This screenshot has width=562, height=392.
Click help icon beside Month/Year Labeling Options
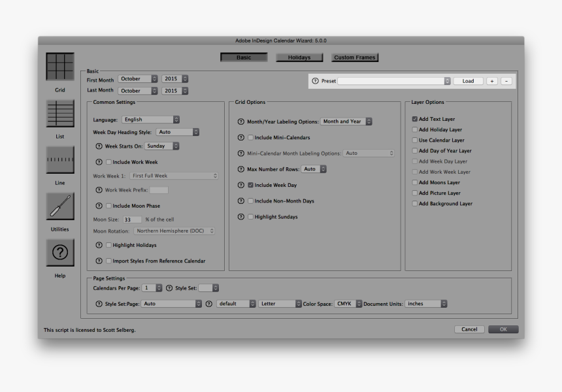click(241, 122)
